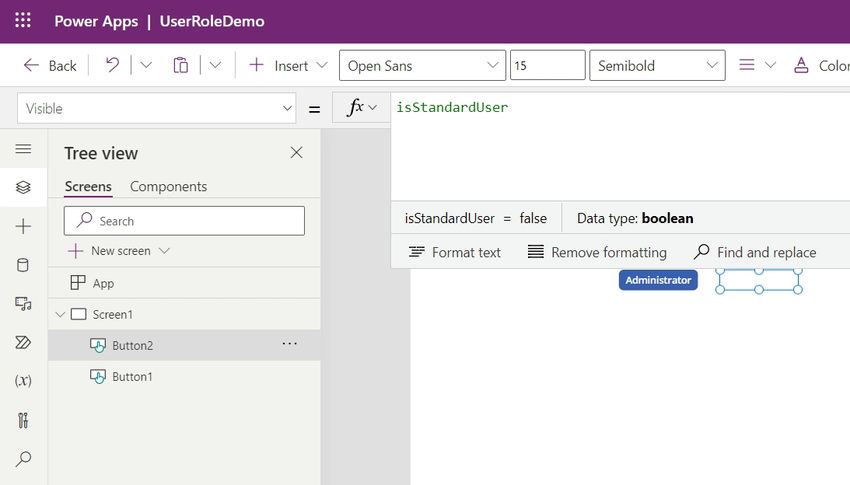850x485 pixels.
Task: Switch to the Components tab
Action: tap(168, 186)
